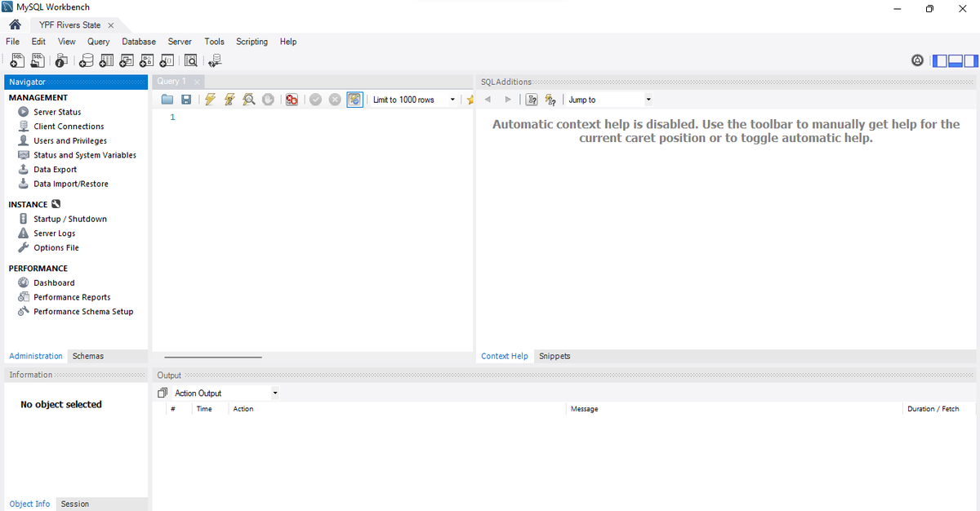Switch to the Session tab
The image size is (980, 511).
(75, 504)
